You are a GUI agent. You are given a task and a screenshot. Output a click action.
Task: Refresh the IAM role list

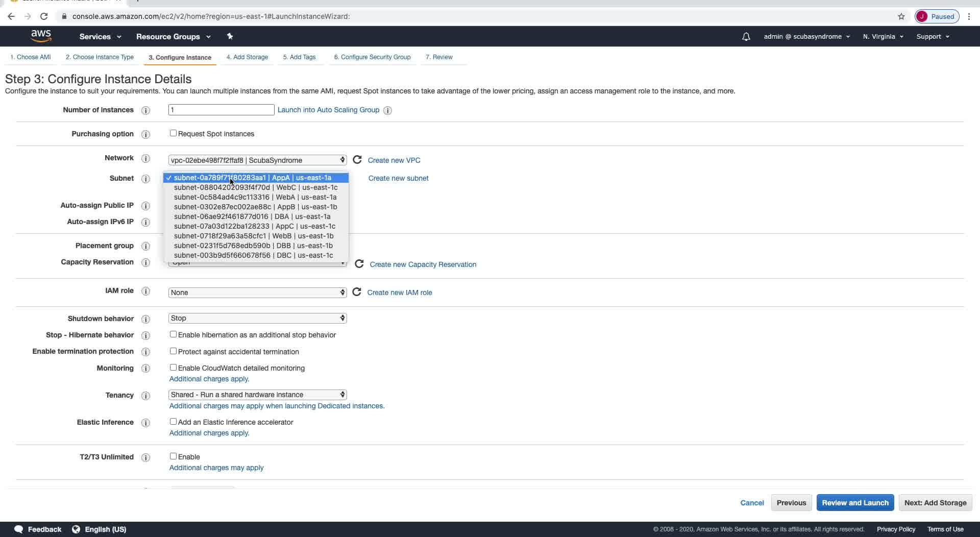(x=357, y=292)
